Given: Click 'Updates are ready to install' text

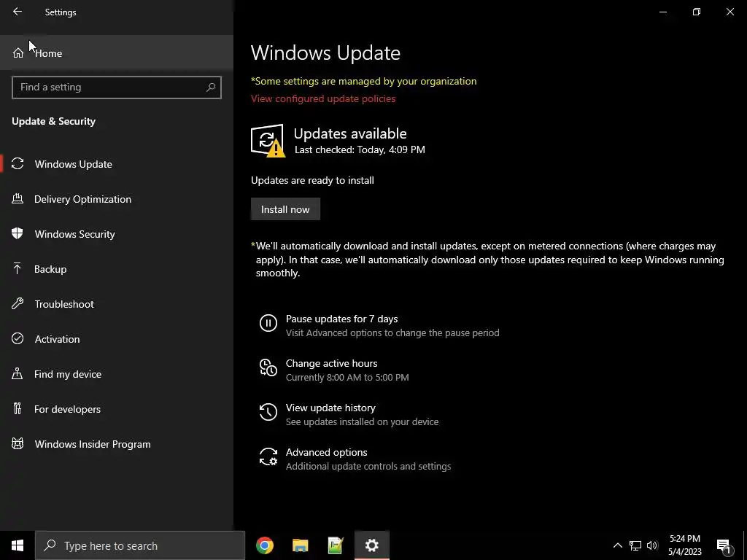Looking at the screenshot, I should click(312, 180).
